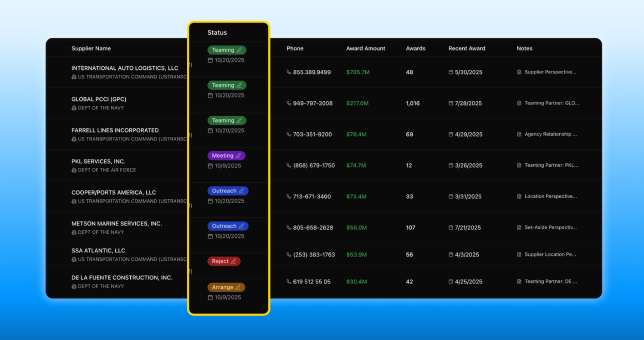Open Outreach status for Cooper/Ports America
The width and height of the screenshot is (644, 340).
pos(227,191)
